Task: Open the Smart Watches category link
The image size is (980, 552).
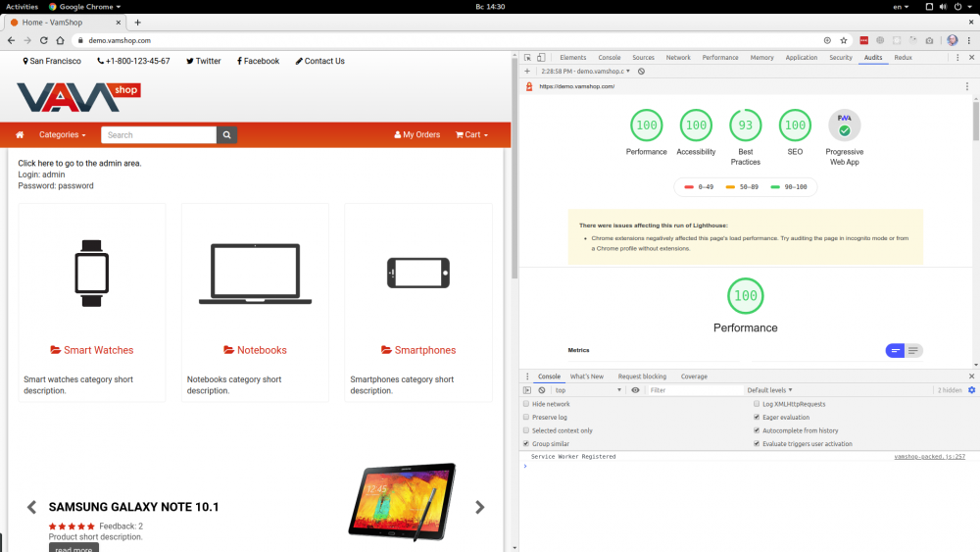Action: (92, 350)
